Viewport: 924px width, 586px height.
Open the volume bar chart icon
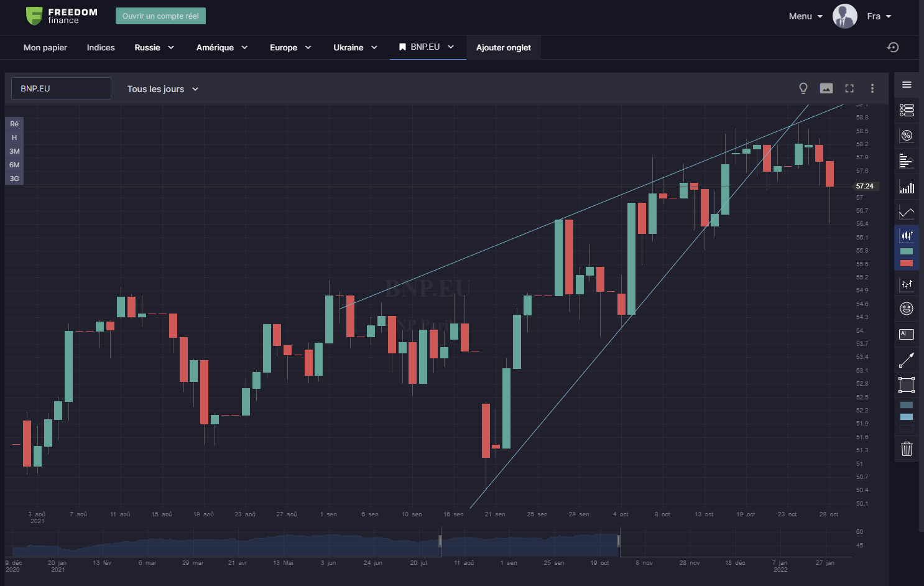pos(907,187)
